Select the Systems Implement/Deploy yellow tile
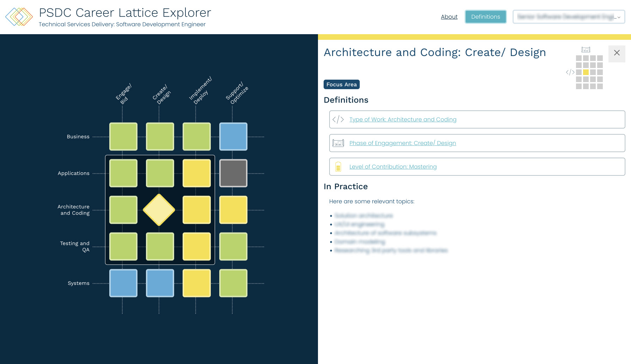The image size is (631, 364). click(x=197, y=283)
